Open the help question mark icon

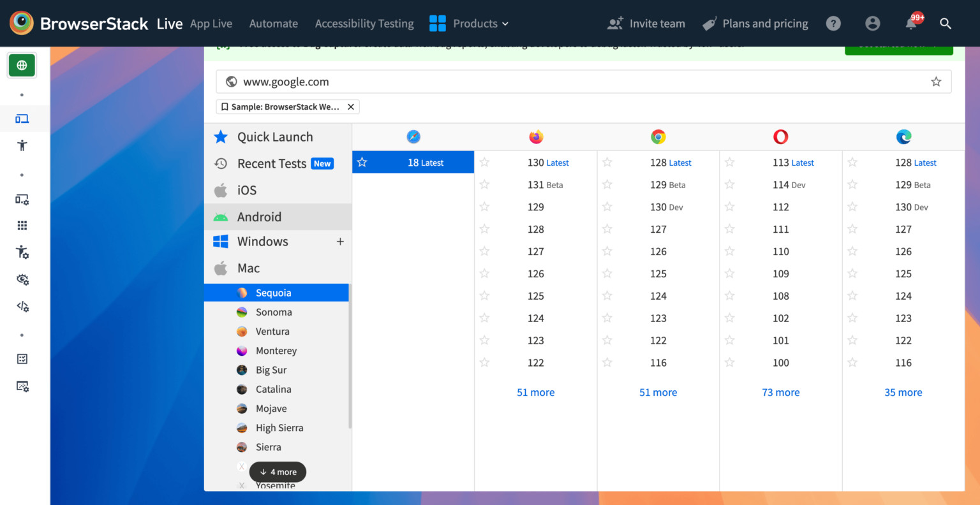pos(833,24)
